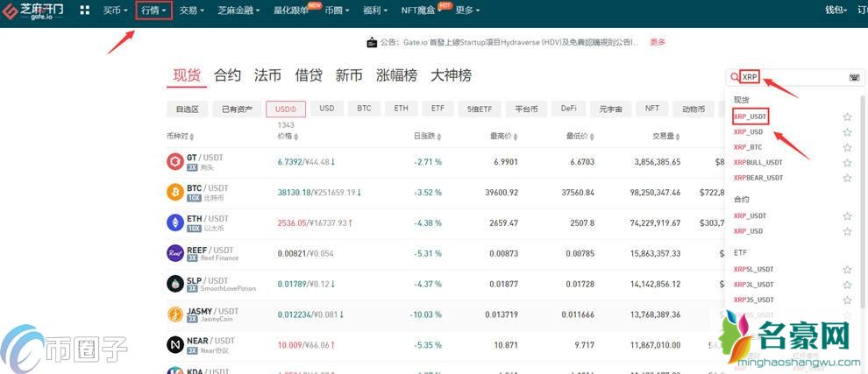The width and height of the screenshot is (868, 374).
Task: Click 更多 next to the announcement
Action: (658, 42)
